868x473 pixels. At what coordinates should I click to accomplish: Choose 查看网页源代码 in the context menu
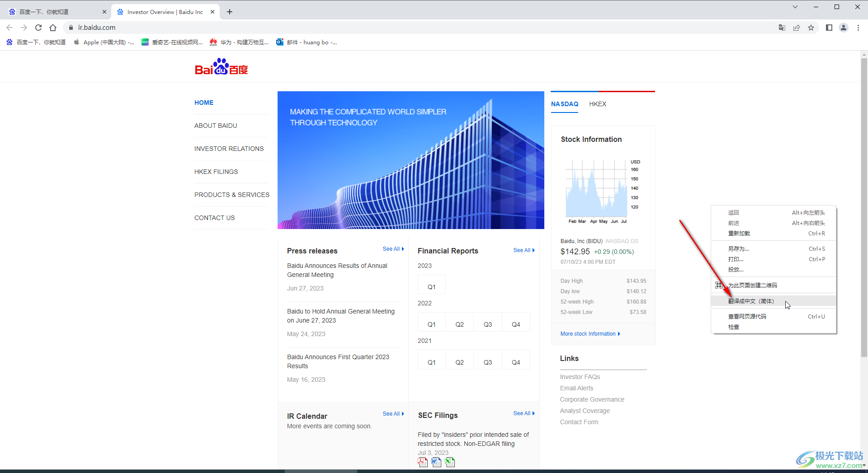tap(774, 316)
